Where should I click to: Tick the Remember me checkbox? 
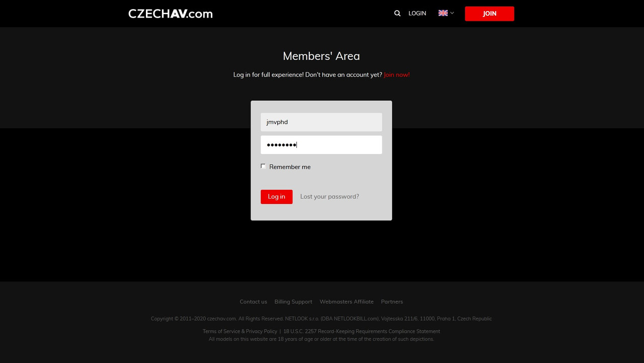click(x=263, y=166)
